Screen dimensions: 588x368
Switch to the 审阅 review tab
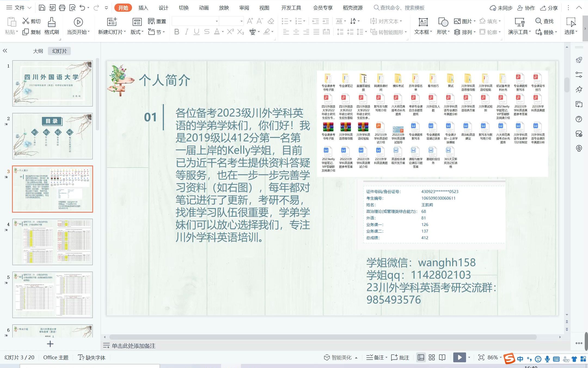point(244,8)
